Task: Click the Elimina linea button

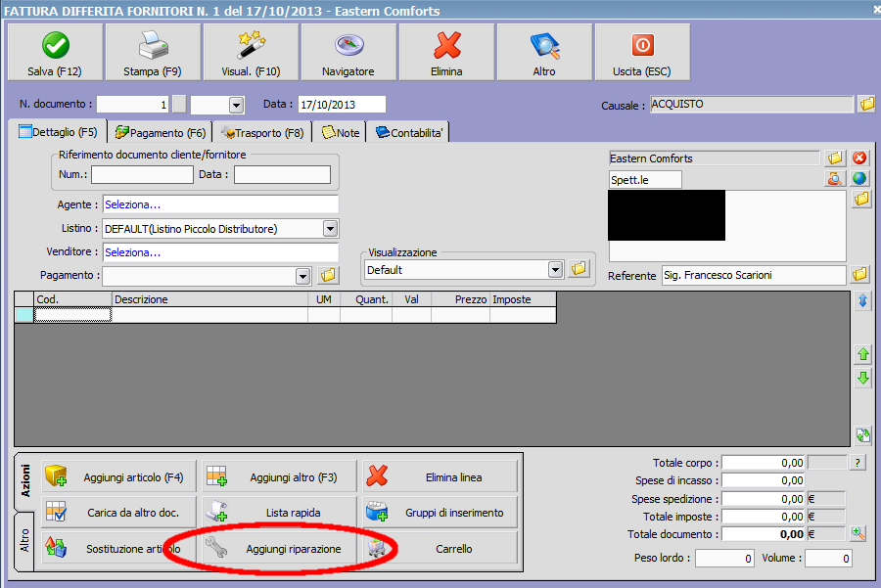Action: tap(440, 477)
